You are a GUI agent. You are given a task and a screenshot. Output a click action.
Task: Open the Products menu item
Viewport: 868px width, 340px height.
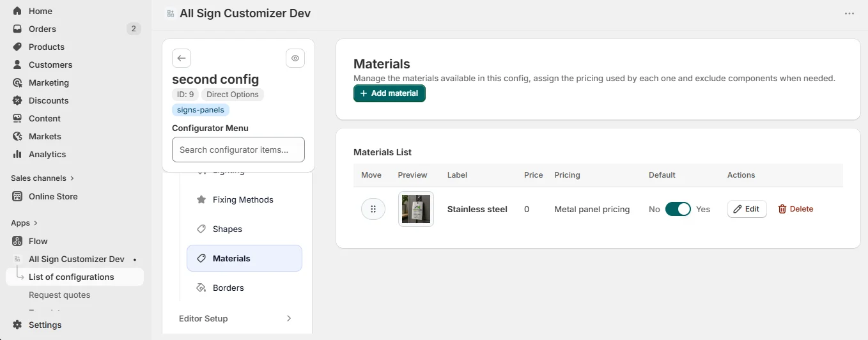tap(47, 47)
